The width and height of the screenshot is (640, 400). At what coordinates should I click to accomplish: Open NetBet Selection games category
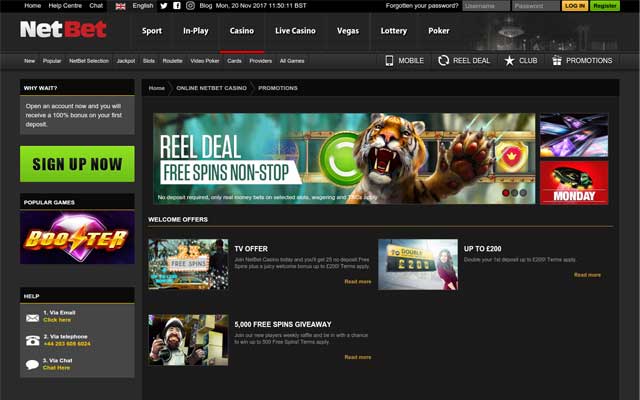click(x=89, y=61)
